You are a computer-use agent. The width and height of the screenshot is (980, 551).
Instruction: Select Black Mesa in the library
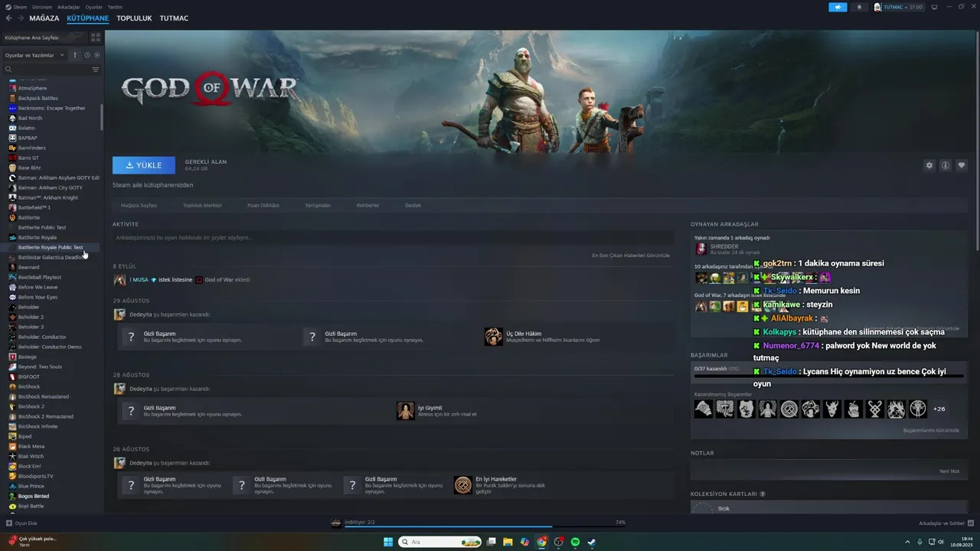tap(31, 446)
